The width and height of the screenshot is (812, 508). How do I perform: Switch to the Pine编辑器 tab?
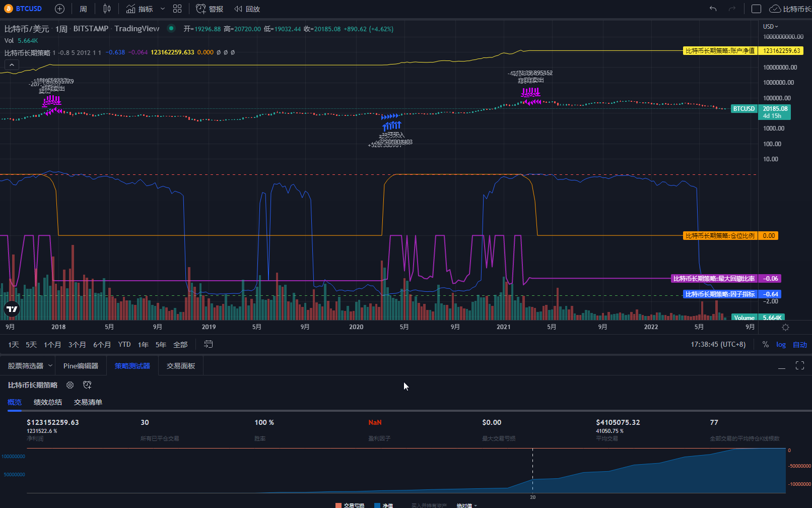[81, 366]
